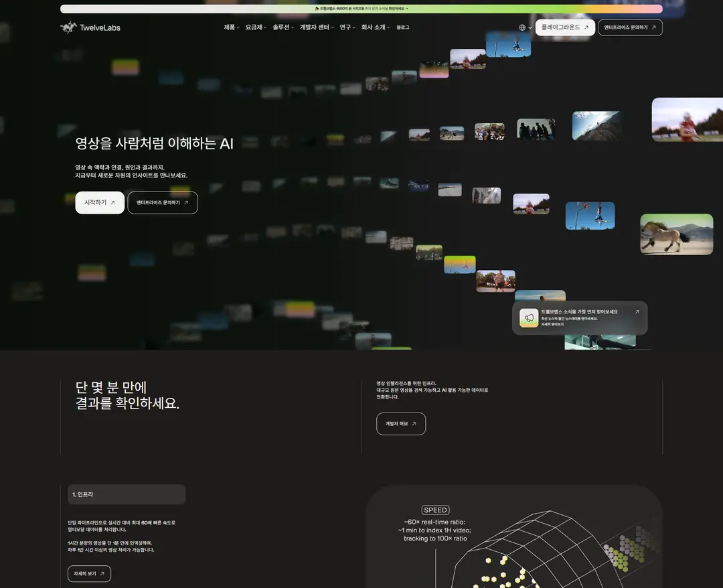
Task: Open 플레이그라운드 button in header
Action: pyautogui.click(x=565, y=27)
